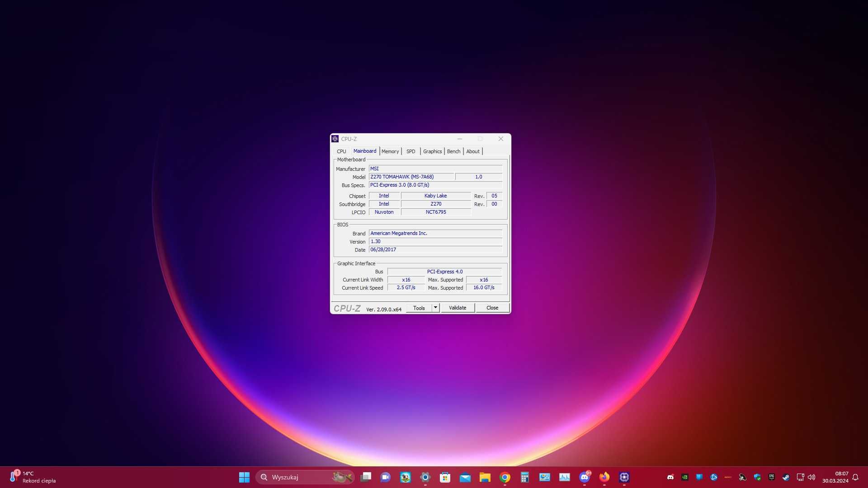Open the clock and date 30.03.2024

pyautogui.click(x=835, y=477)
